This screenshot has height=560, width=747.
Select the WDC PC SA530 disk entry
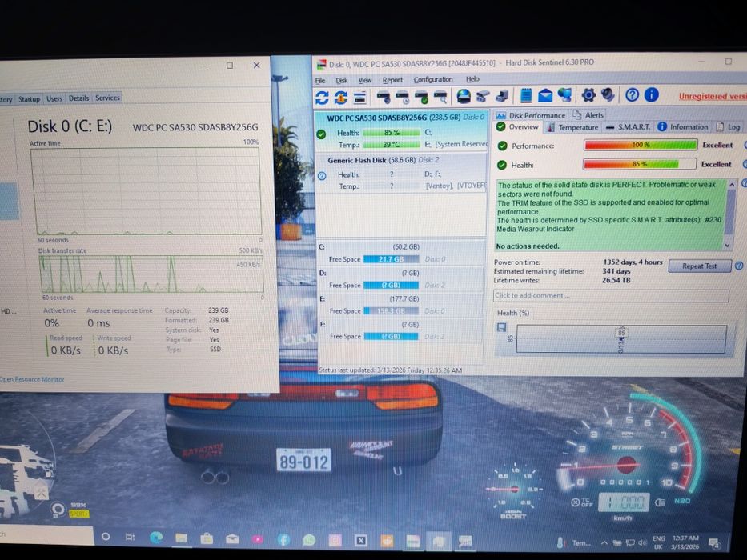[402, 131]
